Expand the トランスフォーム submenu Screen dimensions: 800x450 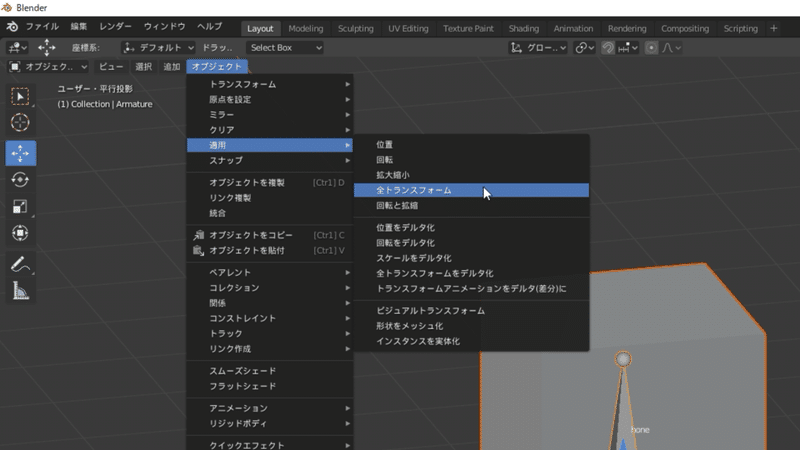(270, 84)
